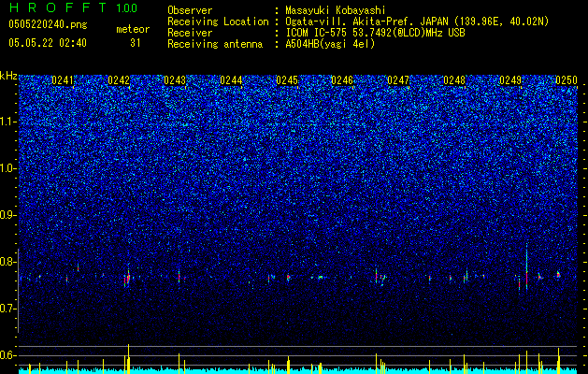Click the date stamp 05.05.22 02:40
The width and height of the screenshot is (588, 374).
[48, 43]
